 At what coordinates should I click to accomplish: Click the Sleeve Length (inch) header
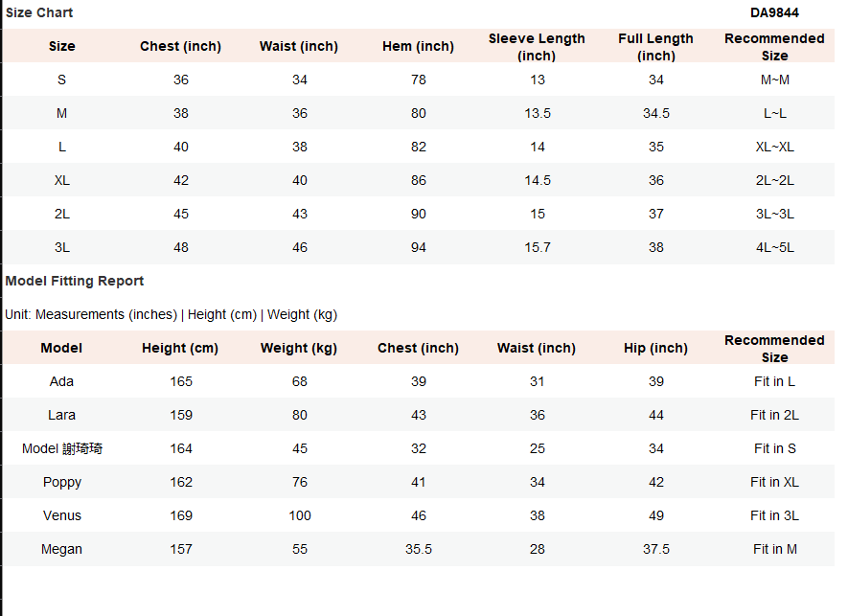click(x=537, y=47)
